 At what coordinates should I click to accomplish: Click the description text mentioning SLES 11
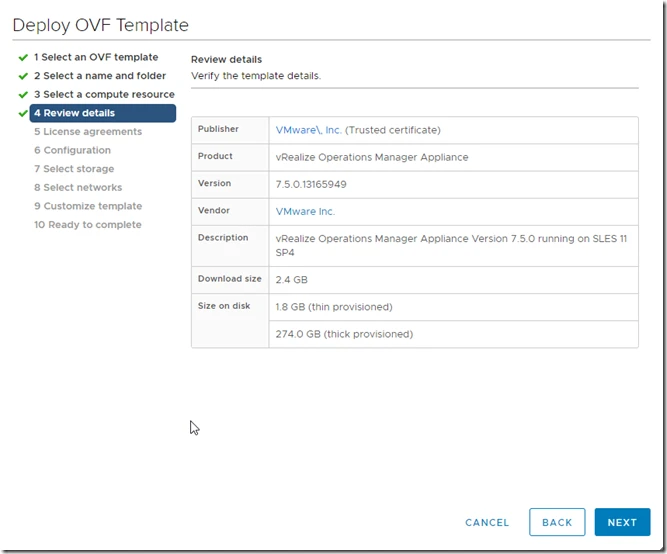(451, 246)
